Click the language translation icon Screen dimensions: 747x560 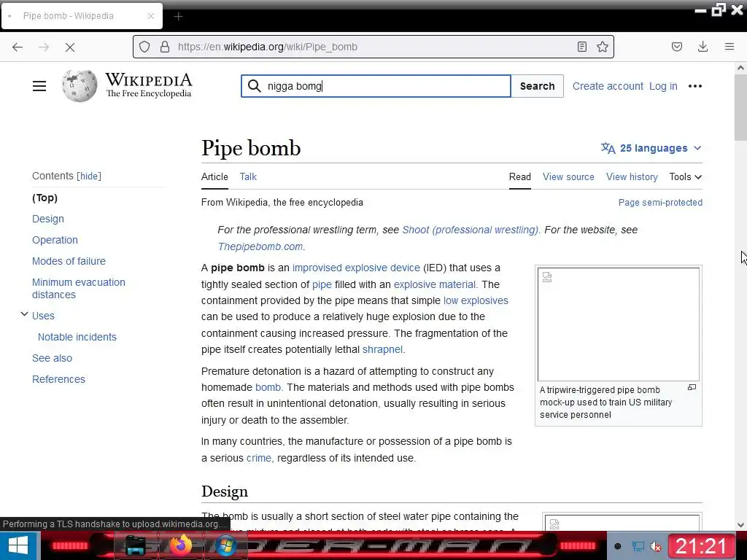pyautogui.click(x=608, y=148)
